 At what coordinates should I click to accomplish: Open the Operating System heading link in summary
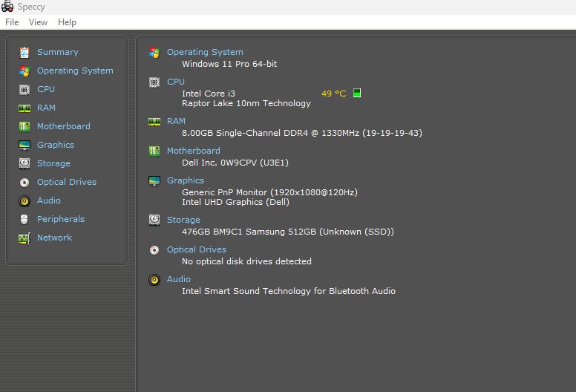pos(205,52)
